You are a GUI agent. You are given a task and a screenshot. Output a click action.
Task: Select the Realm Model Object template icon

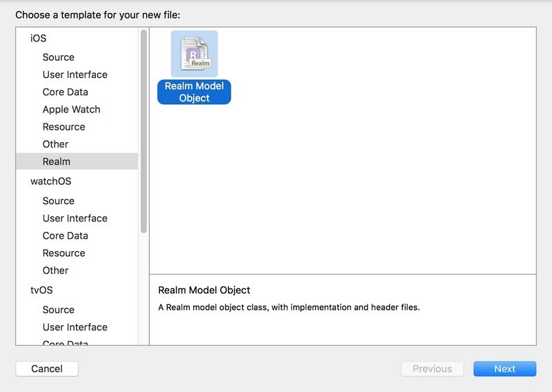pos(195,54)
